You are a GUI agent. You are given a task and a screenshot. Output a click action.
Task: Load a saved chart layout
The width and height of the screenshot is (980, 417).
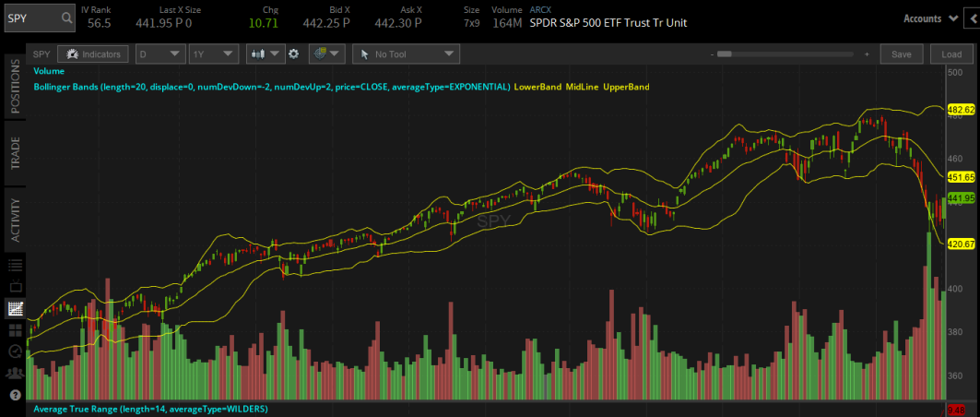click(x=951, y=54)
